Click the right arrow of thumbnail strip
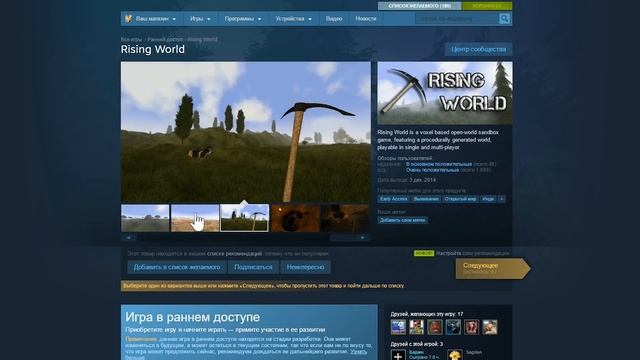Image resolution: width=640 pixels, height=360 pixels. click(x=362, y=237)
